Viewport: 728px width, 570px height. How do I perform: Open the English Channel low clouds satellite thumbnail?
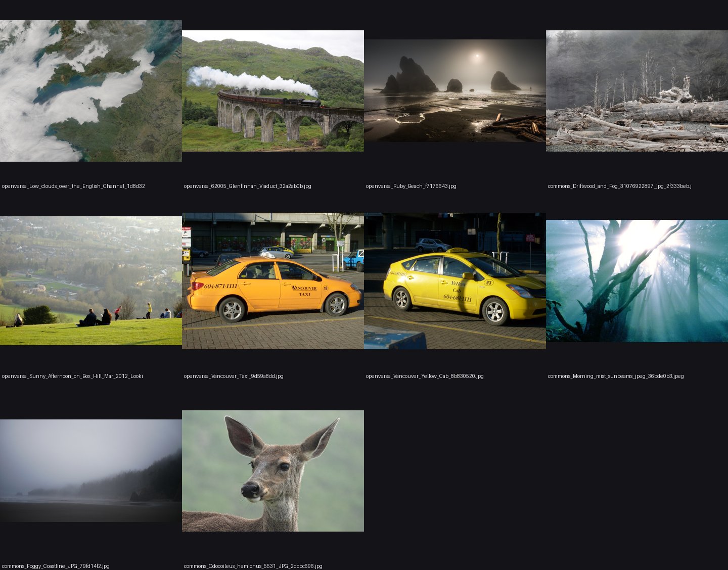(x=91, y=91)
